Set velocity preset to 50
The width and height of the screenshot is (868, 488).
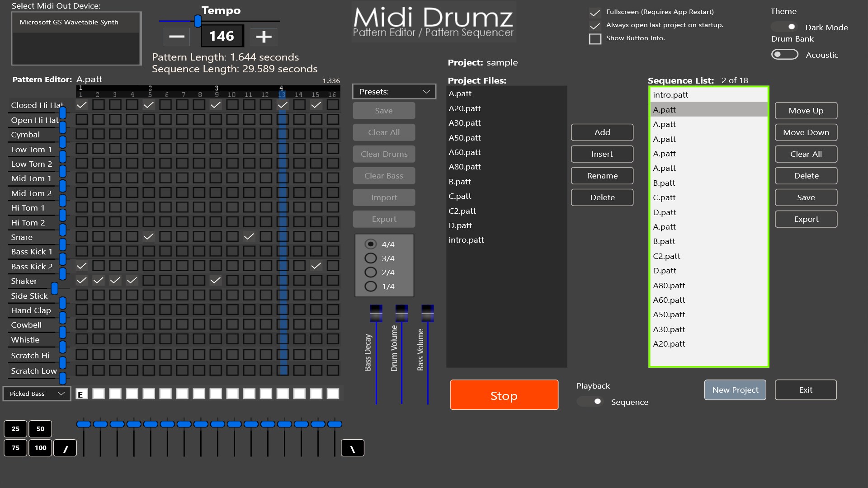click(x=40, y=429)
